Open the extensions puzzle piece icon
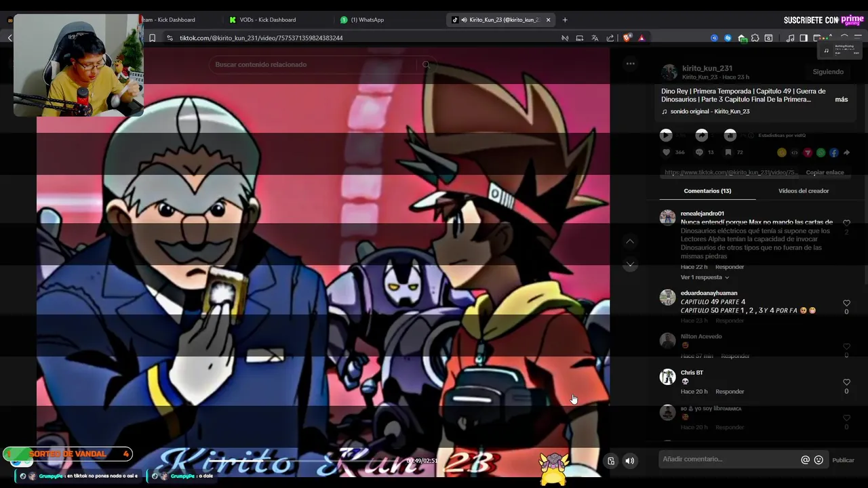This screenshot has width=868, height=488. click(755, 38)
